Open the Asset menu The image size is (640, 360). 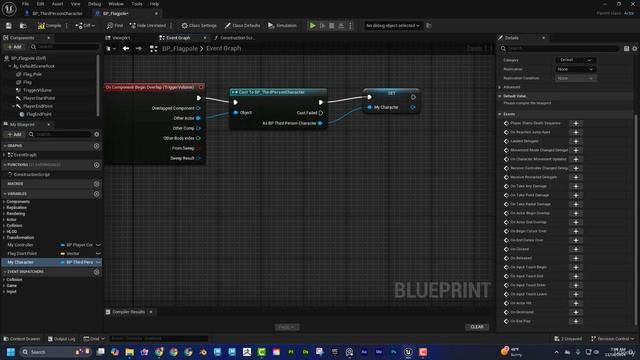[x=58, y=4]
